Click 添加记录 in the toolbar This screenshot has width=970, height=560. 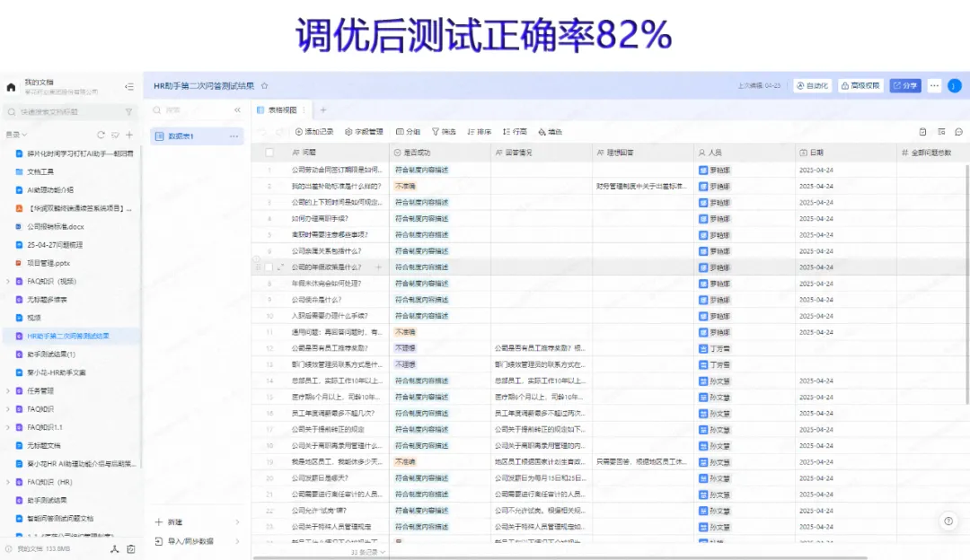[314, 132]
